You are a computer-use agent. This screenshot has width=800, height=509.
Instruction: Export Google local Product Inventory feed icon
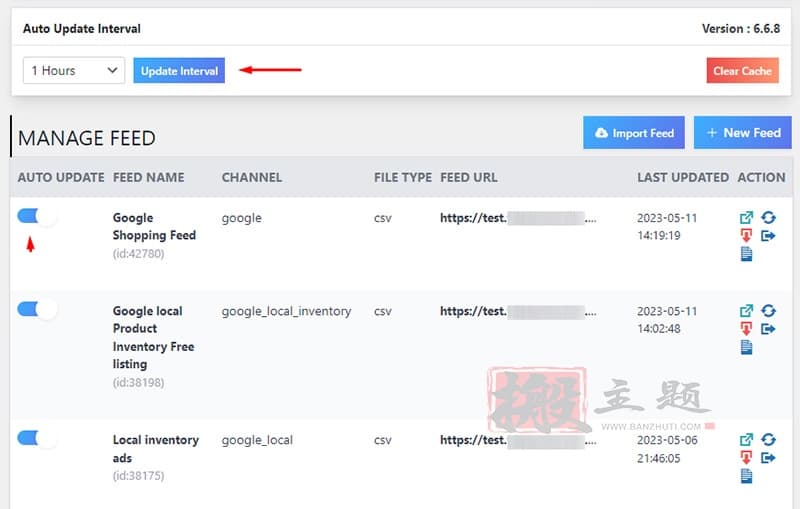point(768,329)
